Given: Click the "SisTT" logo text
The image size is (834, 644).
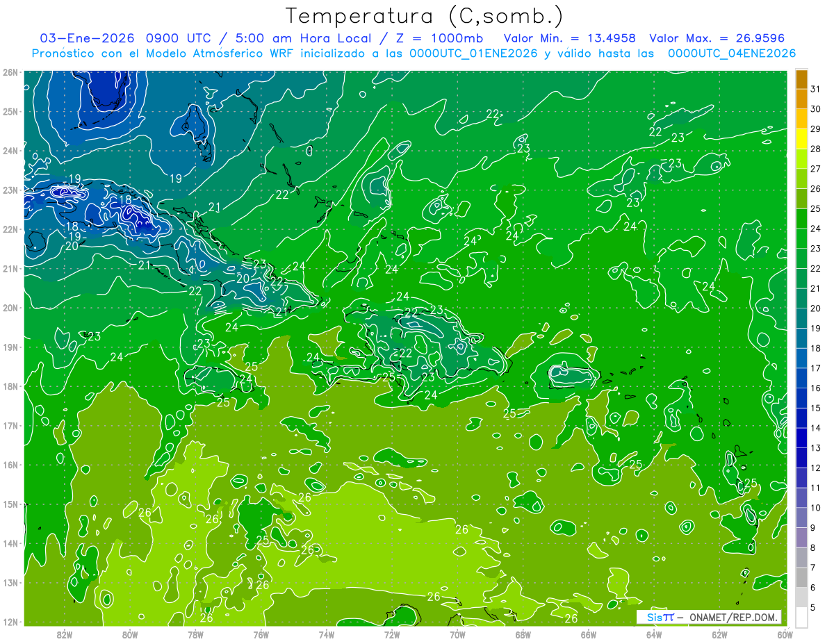Looking at the screenshot, I should pos(660,617).
